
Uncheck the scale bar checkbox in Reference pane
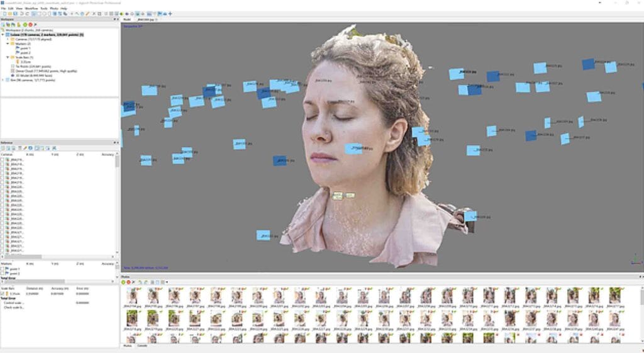[3, 294]
